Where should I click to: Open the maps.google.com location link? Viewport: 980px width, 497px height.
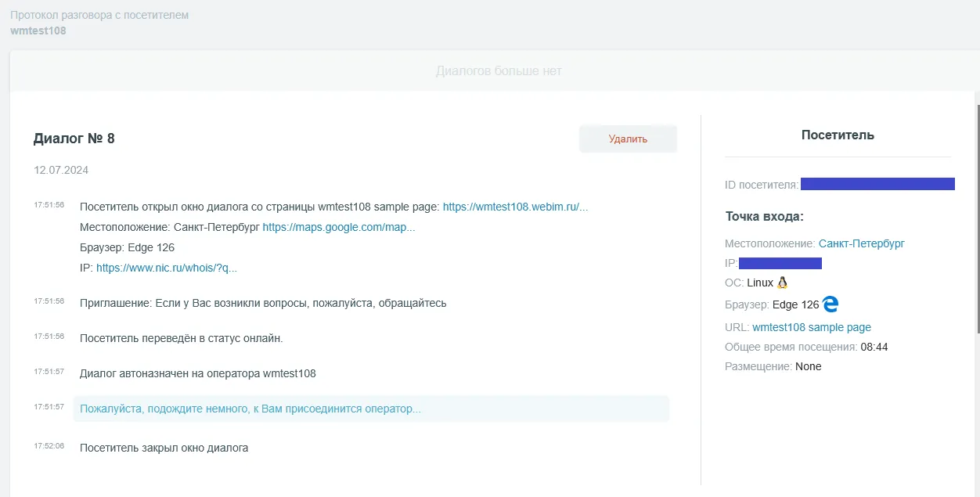[x=338, y=227]
